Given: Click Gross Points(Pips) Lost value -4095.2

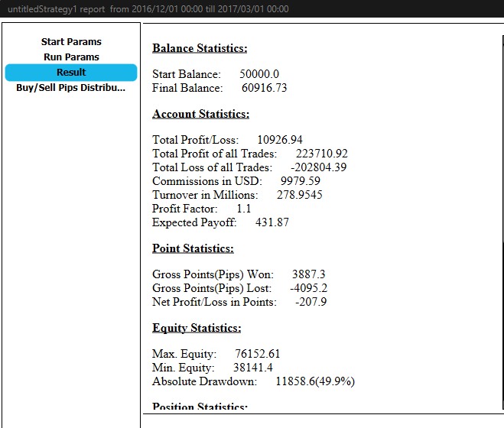Looking at the screenshot, I should point(308,288).
